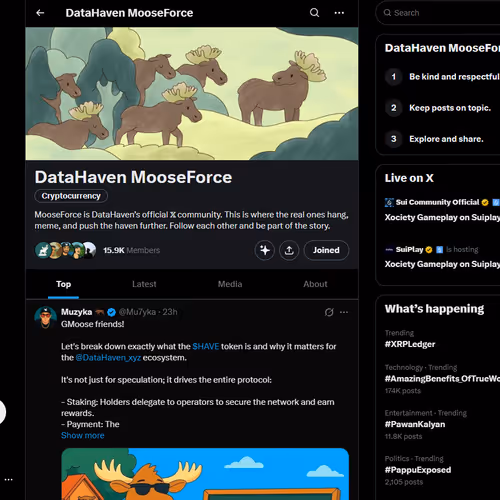This screenshot has width=500, height=500.
Task: Select the Top tab
Action: coord(63,284)
